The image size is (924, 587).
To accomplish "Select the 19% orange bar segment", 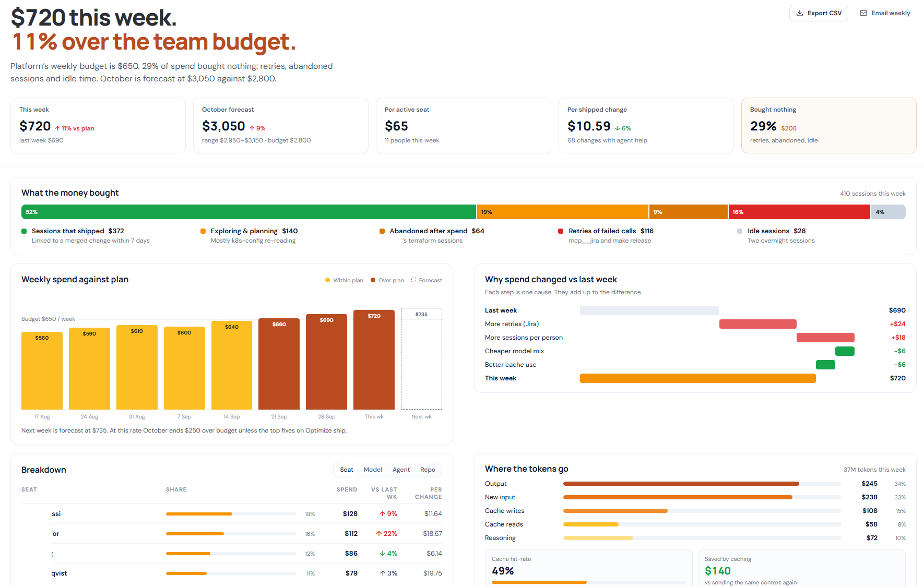I will click(x=563, y=212).
